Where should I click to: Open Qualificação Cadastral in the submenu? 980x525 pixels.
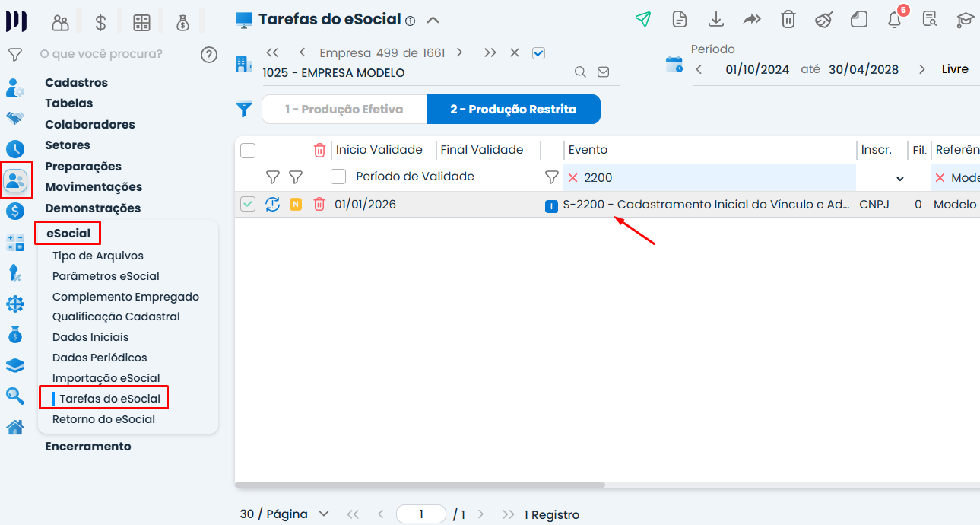pyautogui.click(x=116, y=317)
